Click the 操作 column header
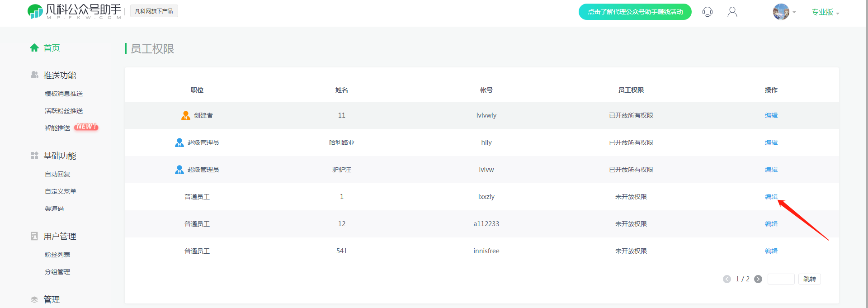The height and width of the screenshot is (308, 868). pyautogui.click(x=771, y=90)
